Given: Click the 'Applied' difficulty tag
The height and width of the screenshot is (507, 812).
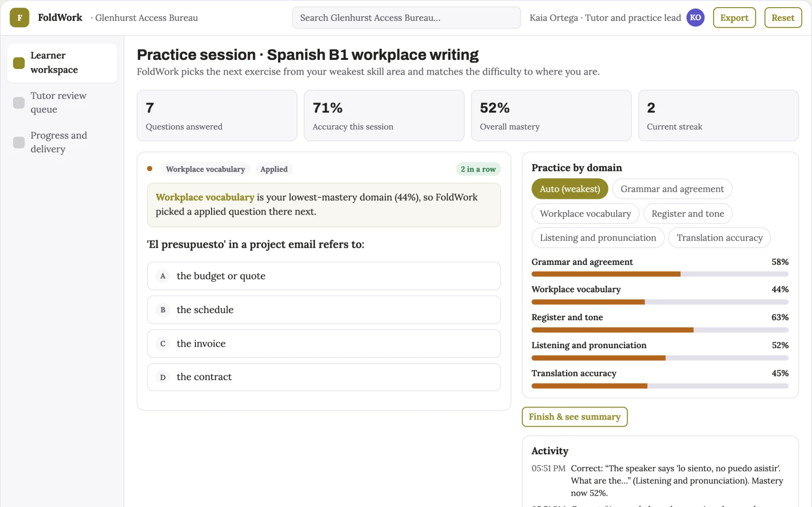Looking at the screenshot, I should [274, 169].
